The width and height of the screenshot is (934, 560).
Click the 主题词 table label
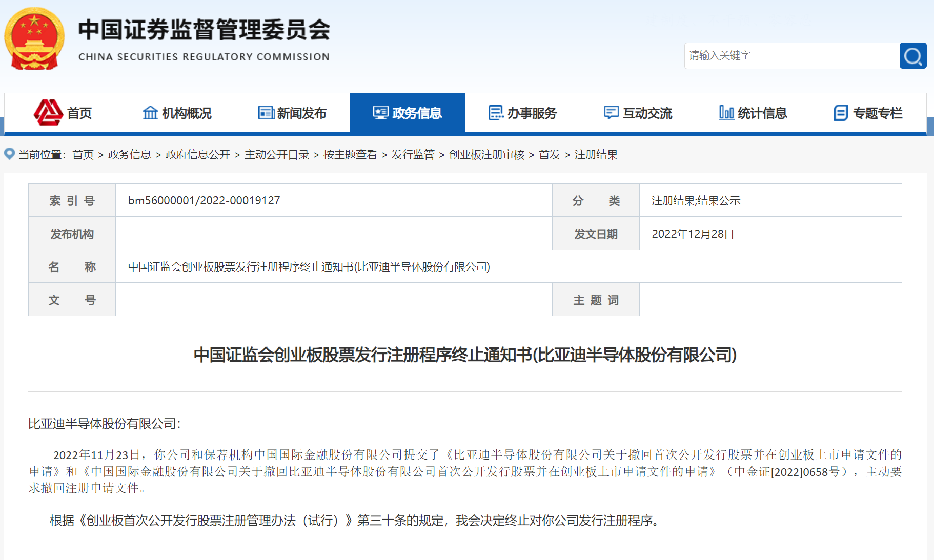(x=596, y=300)
